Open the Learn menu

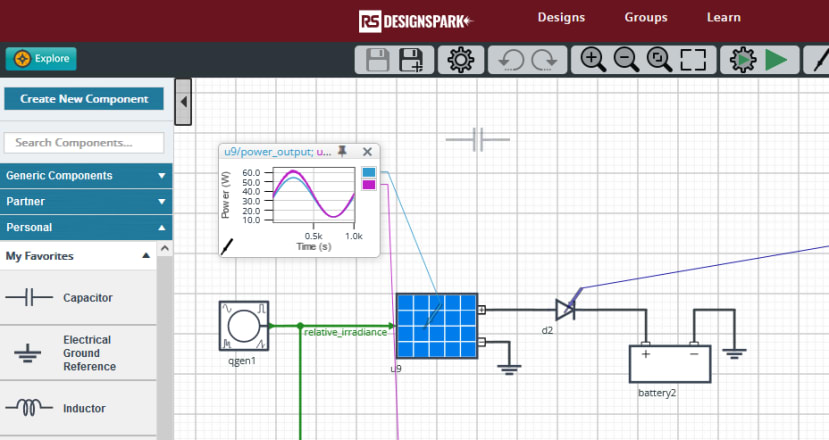723,17
